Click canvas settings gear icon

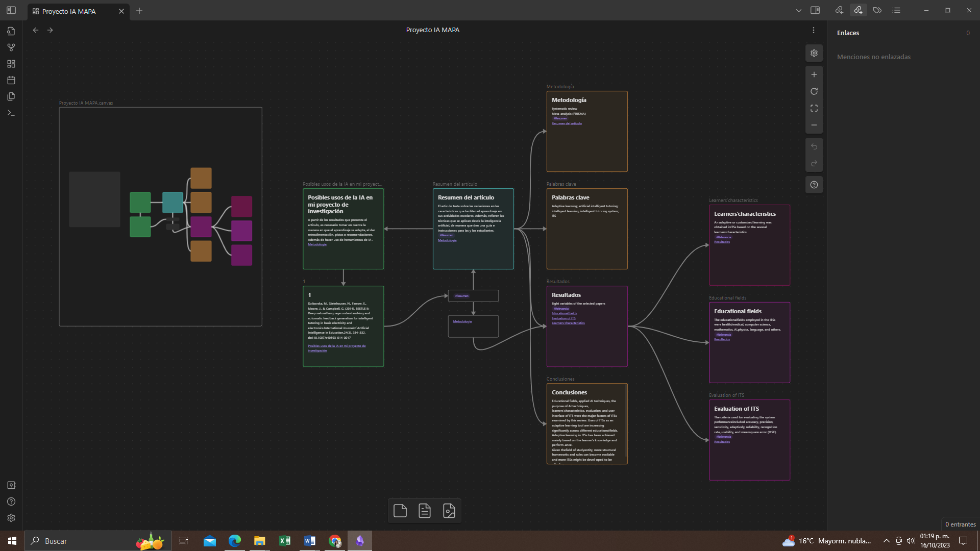pyautogui.click(x=814, y=53)
